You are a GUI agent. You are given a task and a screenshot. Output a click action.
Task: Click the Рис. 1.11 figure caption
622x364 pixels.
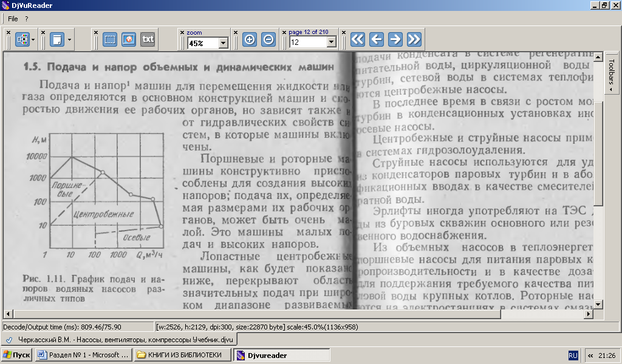pos(94,289)
